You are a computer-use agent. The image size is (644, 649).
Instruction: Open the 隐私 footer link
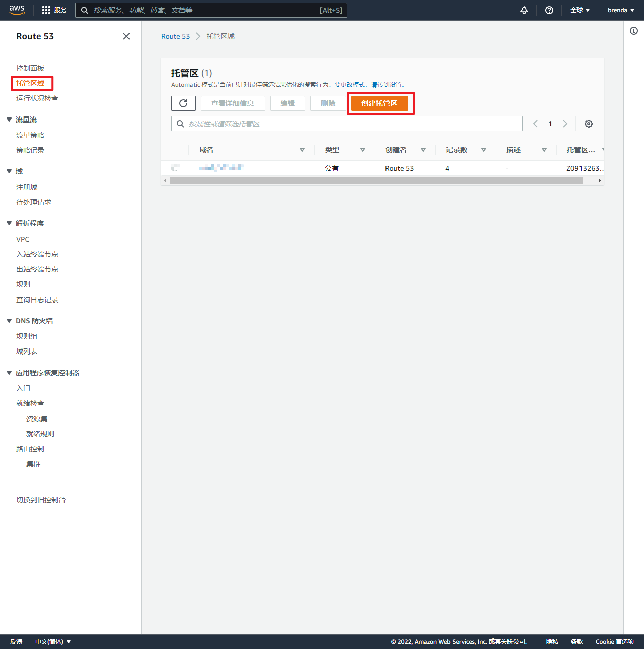[x=552, y=642]
